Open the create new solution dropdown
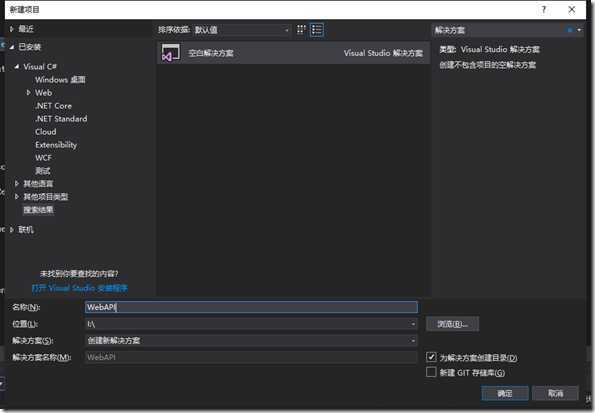The width and height of the screenshot is (595, 413). tap(413, 340)
